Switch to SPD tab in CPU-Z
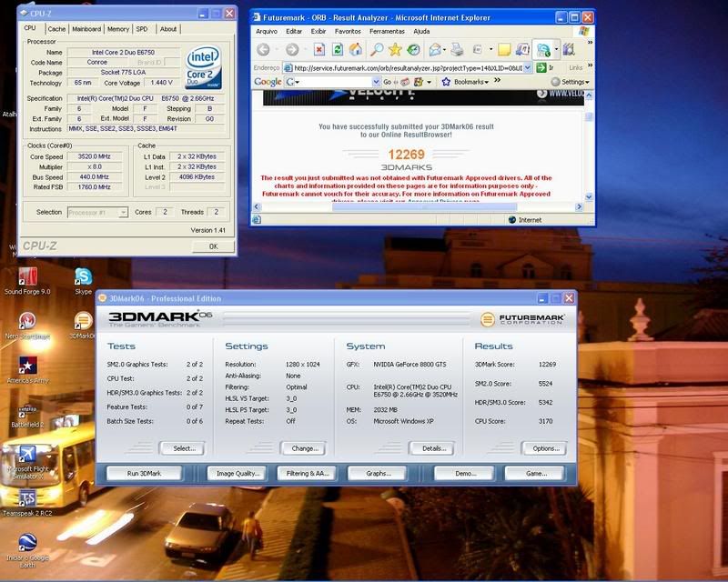 (x=142, y=29)
